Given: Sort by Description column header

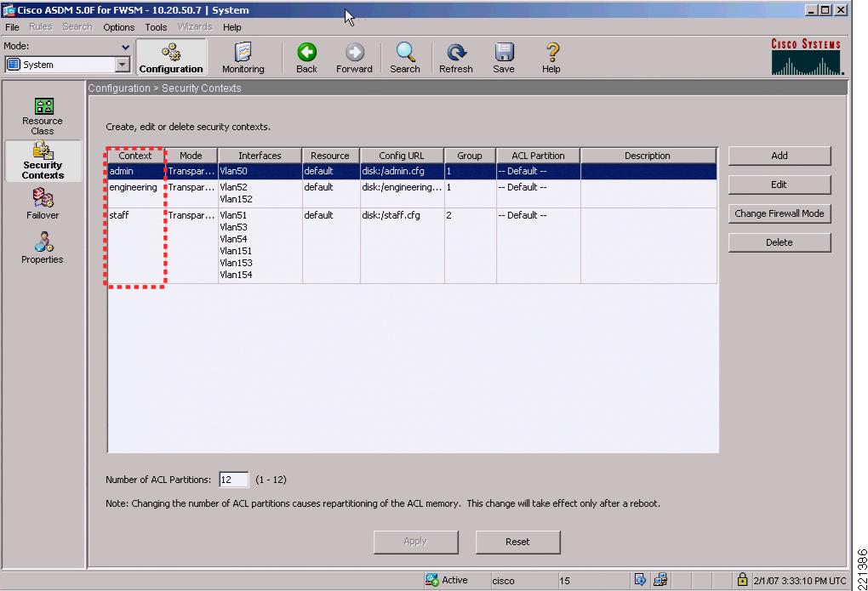Looking at the screenshot, I should [648, 156].
